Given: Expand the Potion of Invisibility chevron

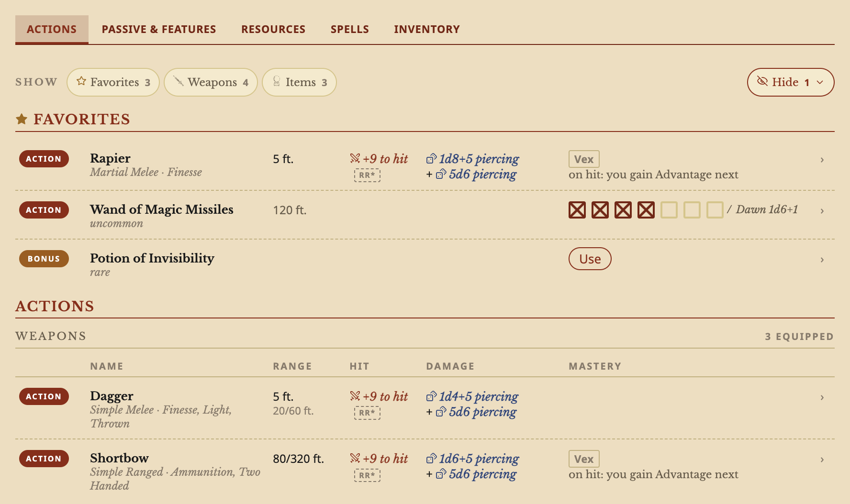Looking at the screenshot, I should pos(822,260).
